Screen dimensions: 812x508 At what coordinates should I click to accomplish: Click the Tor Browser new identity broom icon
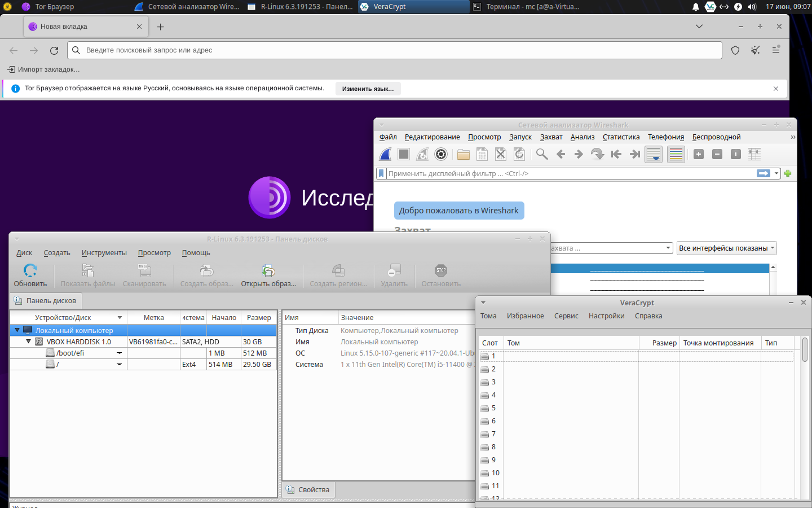pyautogui.click(x=756, y=50)
